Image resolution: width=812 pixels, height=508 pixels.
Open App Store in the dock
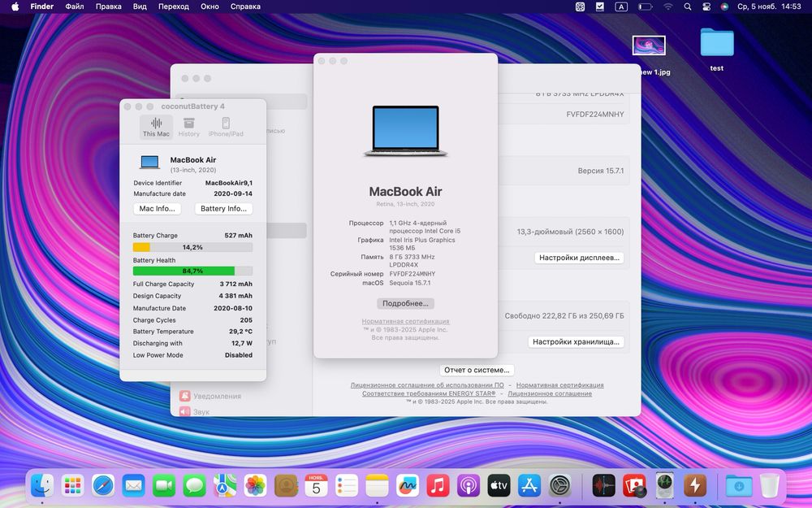click(529, 486)
